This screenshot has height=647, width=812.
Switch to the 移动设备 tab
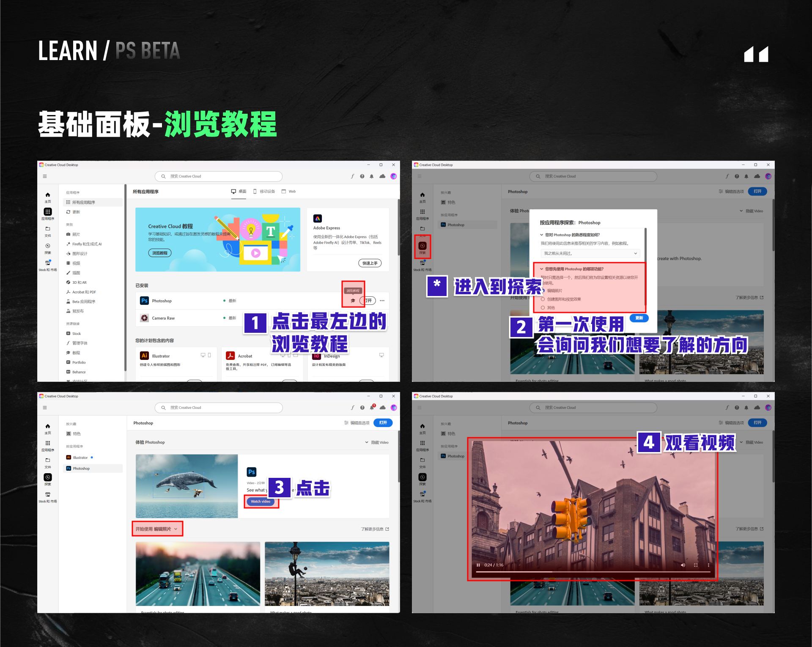tap(265, 191)
